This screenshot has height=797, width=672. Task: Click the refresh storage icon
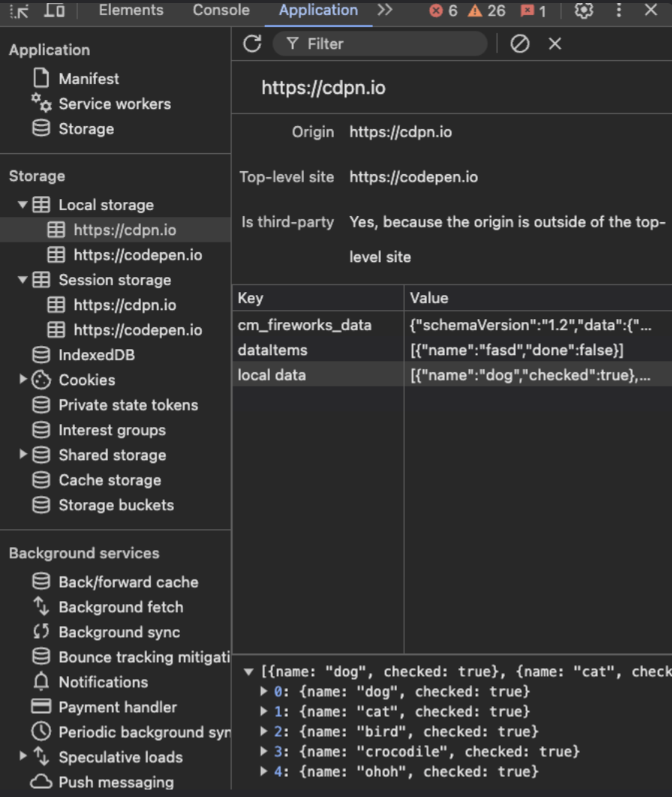point(252,44)
